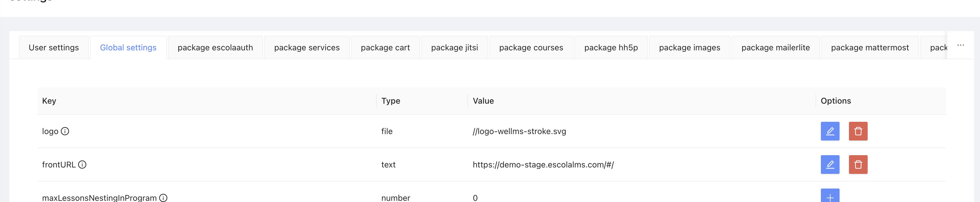
Task: Switch to the package mailerlite tab
Action: click(775, 47)
